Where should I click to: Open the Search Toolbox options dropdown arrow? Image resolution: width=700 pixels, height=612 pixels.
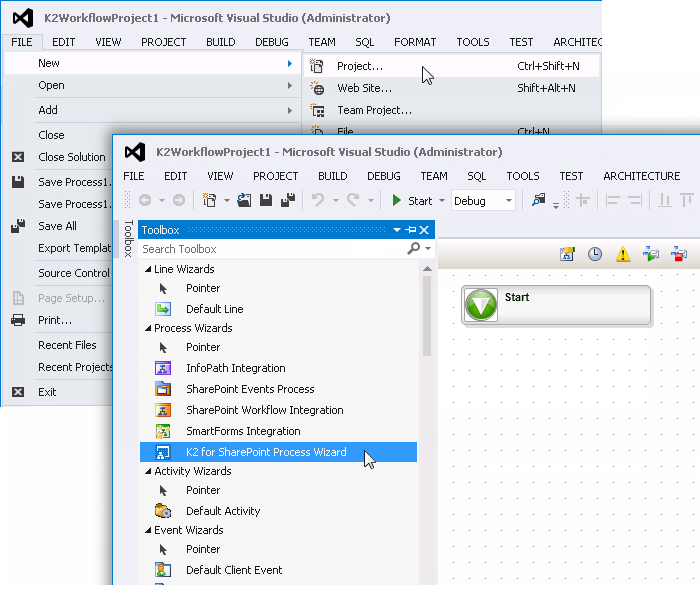click(x=428, y=249)
